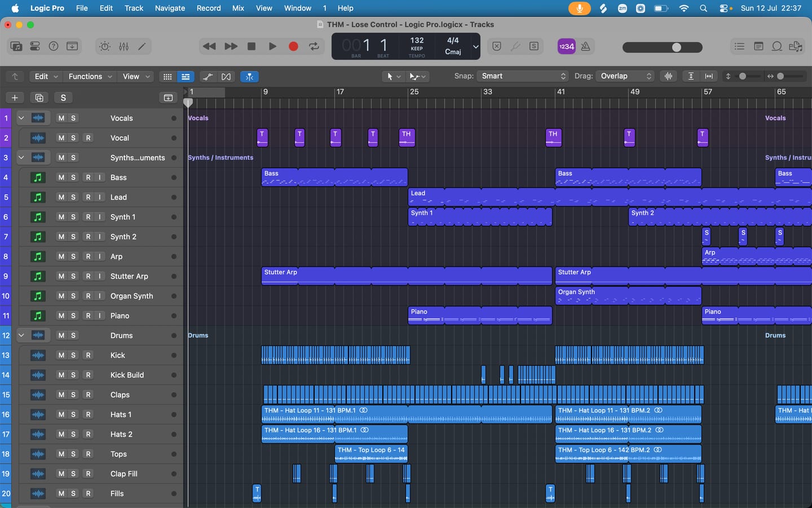Open the Loop Browser
This screenshot has width=812, height=508.
(x=777, y=46)
